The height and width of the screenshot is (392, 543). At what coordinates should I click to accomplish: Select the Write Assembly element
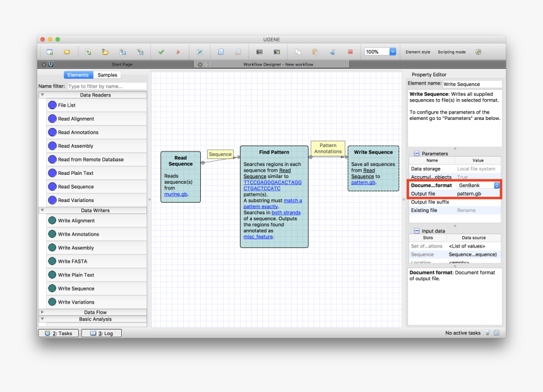click(97, 247)
